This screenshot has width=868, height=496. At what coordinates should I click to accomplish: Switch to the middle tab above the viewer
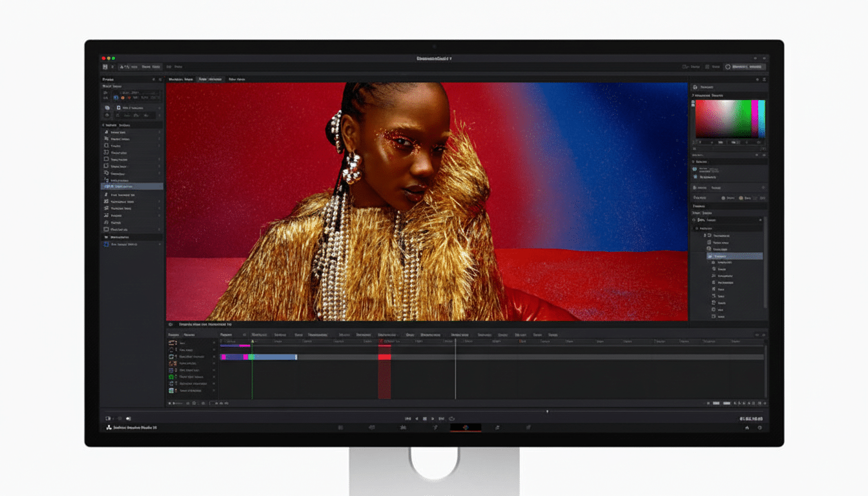(210, 79)
